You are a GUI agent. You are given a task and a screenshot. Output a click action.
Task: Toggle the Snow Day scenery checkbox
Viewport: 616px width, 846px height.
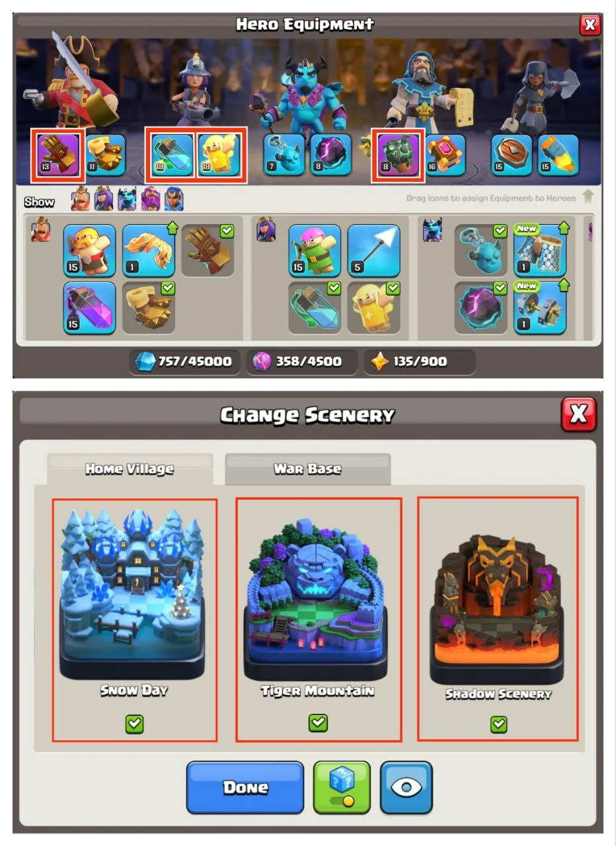point(134,724)
